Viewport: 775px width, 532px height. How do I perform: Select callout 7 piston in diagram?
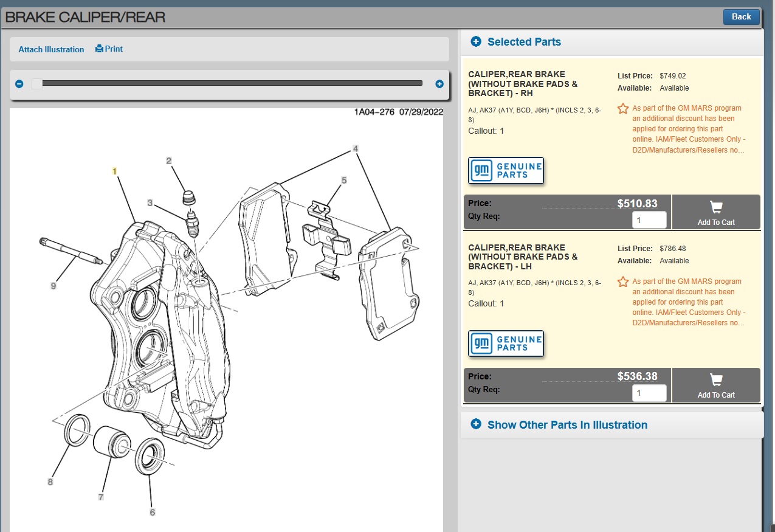coord(101,497)
